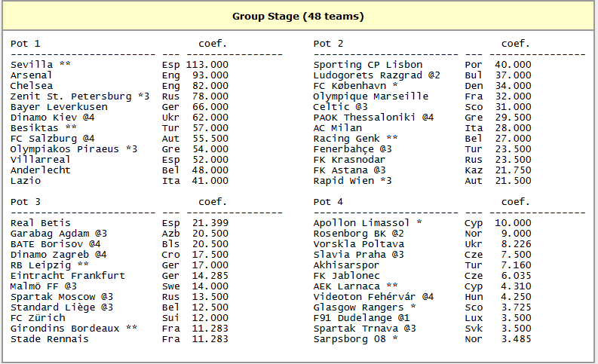Click team name 'Eintracht Frankfurt'
Screen dimensions: 598x364
(68, 276)
